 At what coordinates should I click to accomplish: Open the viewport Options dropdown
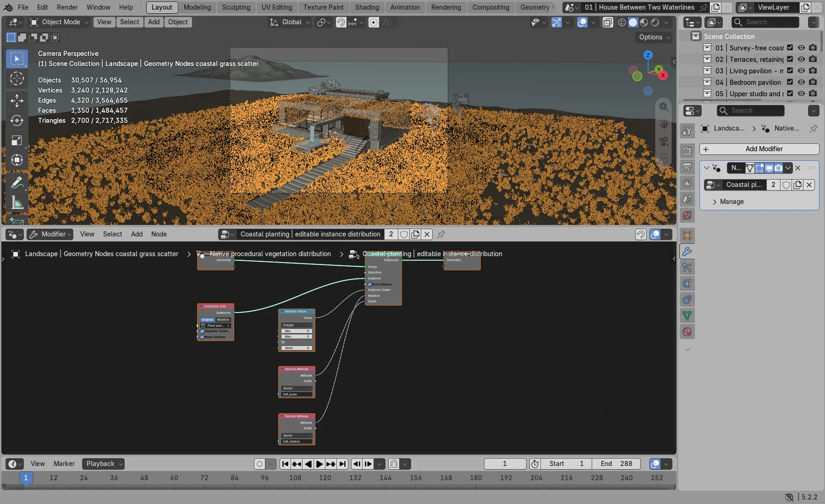654,37
